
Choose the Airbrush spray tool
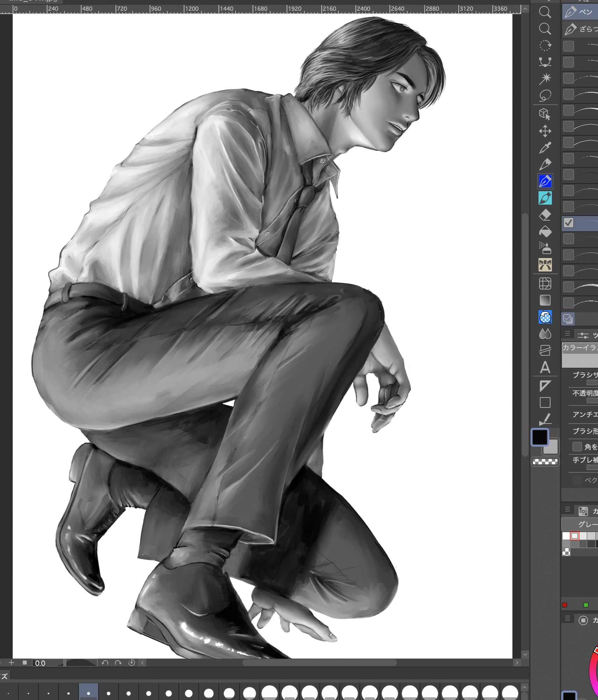545,248
